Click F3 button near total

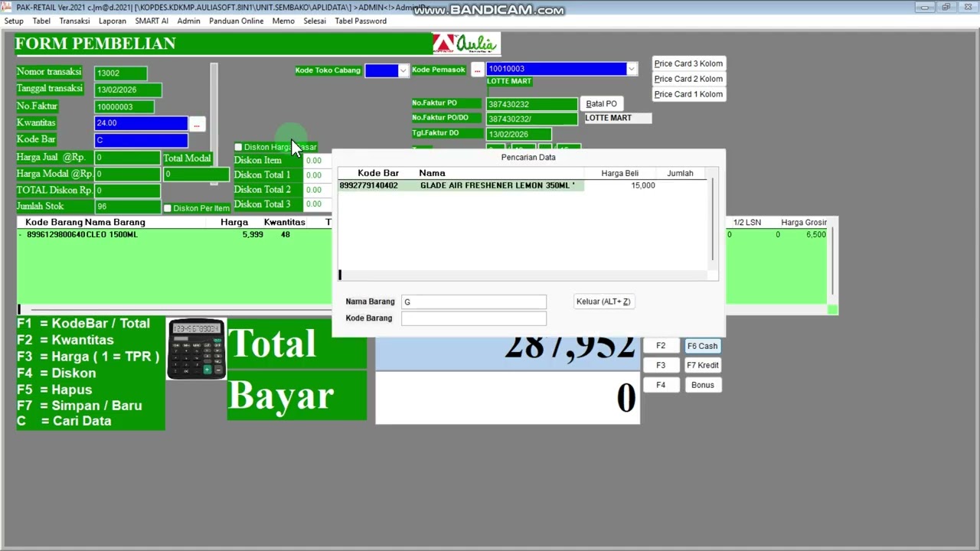(661, 365)
